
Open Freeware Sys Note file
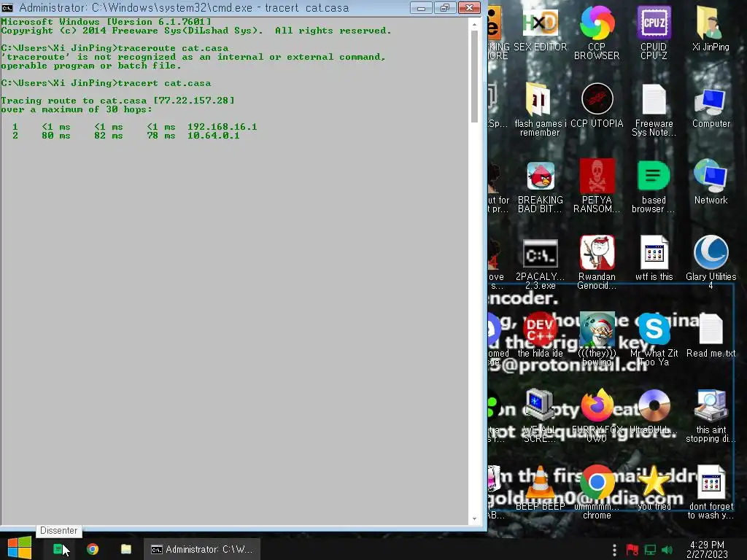[x=654, y=109]
